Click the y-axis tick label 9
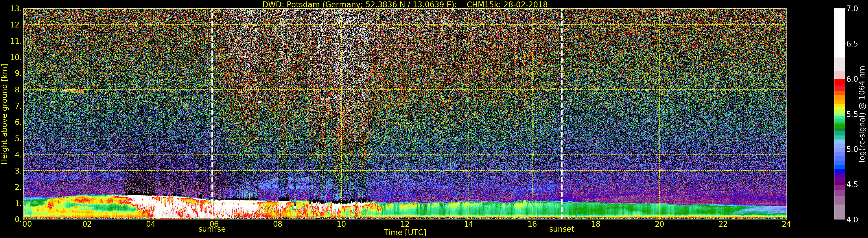Screen dimensions: 868x238 [x=18, y=73]
